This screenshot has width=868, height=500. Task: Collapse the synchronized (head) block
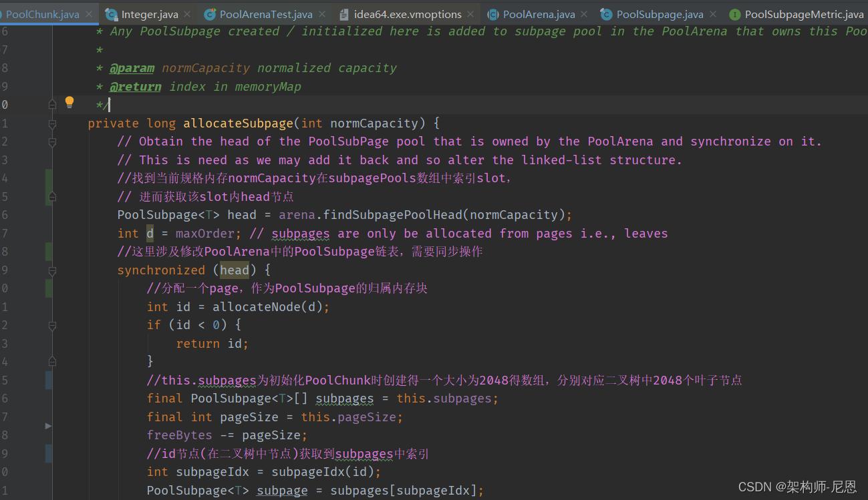point(52,270)
